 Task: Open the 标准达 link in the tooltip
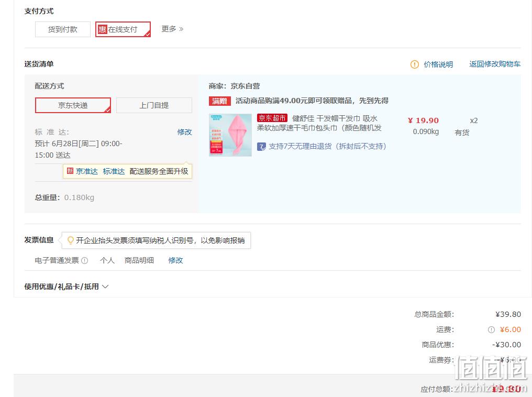[x=114, y=171]
